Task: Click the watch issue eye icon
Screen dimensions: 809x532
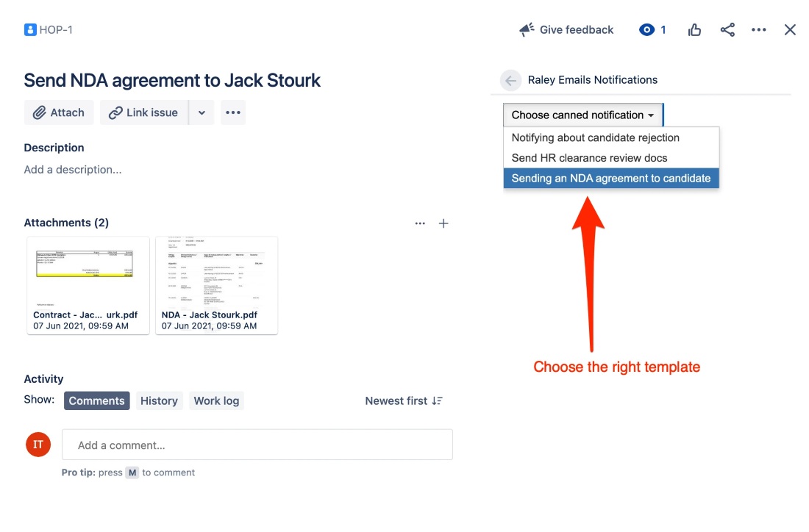Action: (x=646, y=29)
